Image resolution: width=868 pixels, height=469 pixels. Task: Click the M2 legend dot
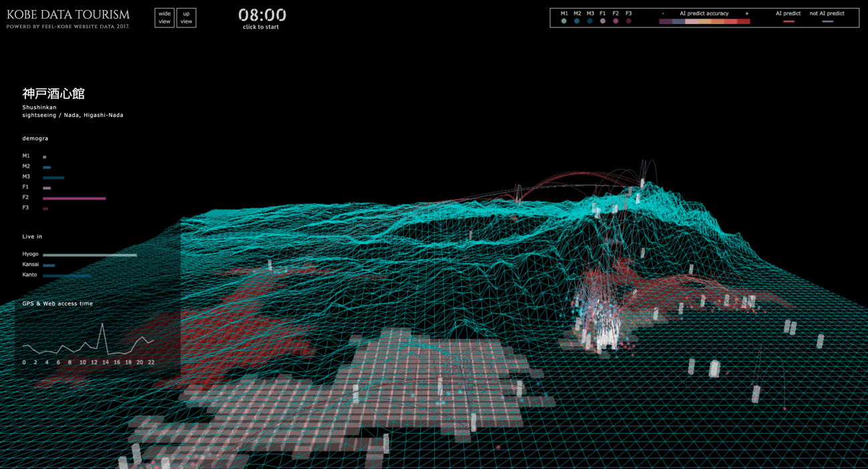[x=577, y=21]
